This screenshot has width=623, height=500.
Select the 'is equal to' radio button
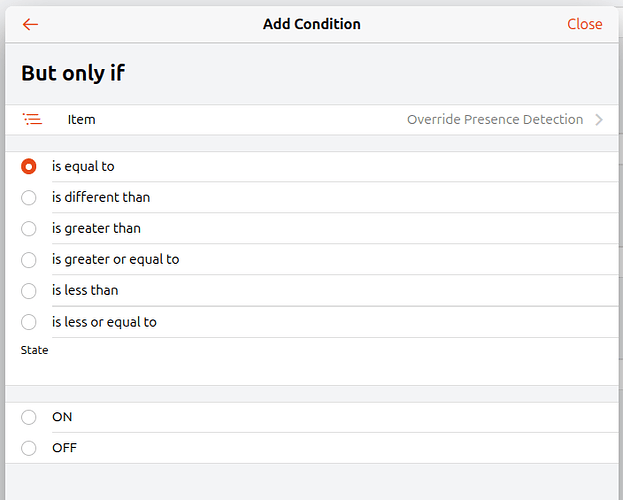[x=29, y=167]
